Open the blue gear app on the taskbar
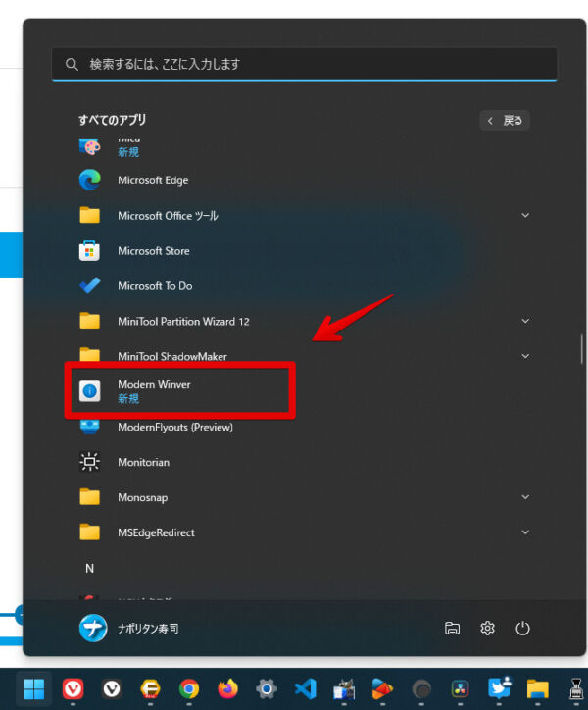This screenshot has width=588, height=710. (267, 689)
